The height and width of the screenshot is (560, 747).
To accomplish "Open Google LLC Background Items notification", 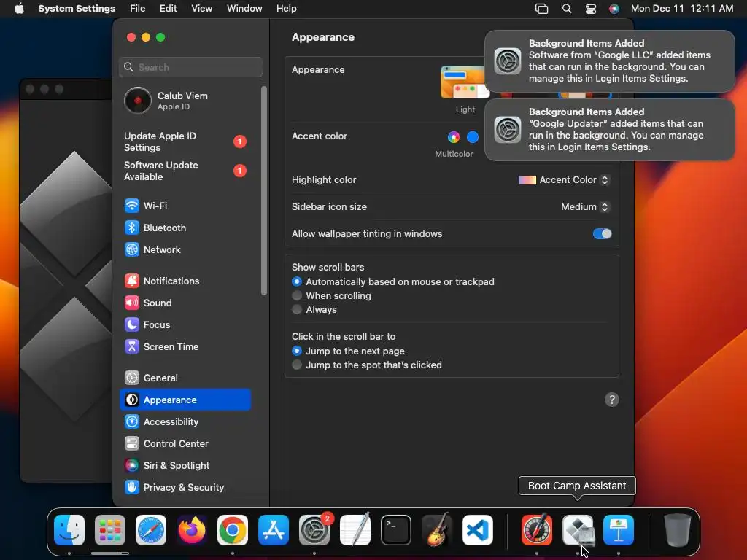I will pyautogui.click(x=609, y=61).
